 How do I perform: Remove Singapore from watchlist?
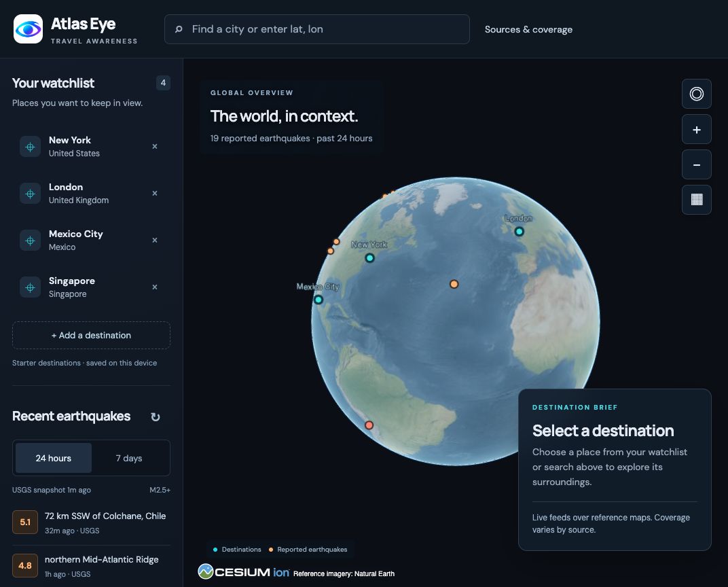(155, 287)
